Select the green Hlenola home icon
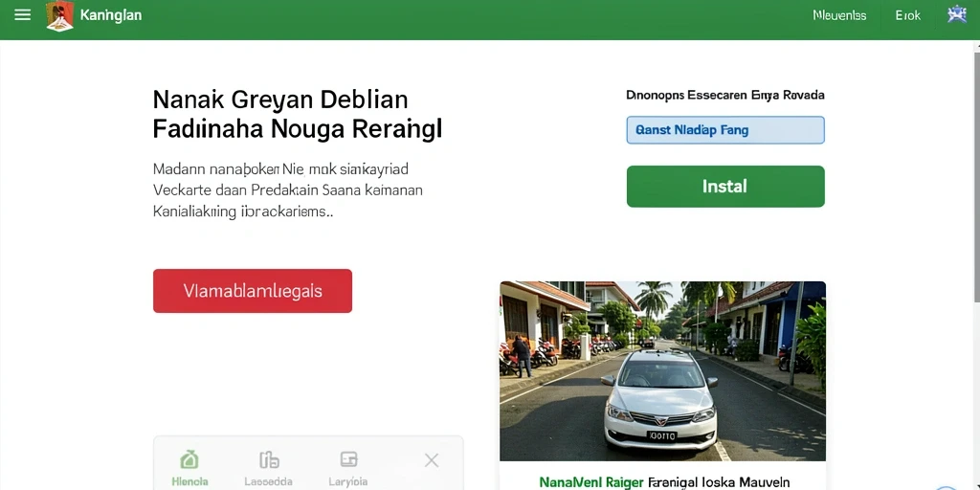This screenshot has width=980, height=490. point(189,460)
